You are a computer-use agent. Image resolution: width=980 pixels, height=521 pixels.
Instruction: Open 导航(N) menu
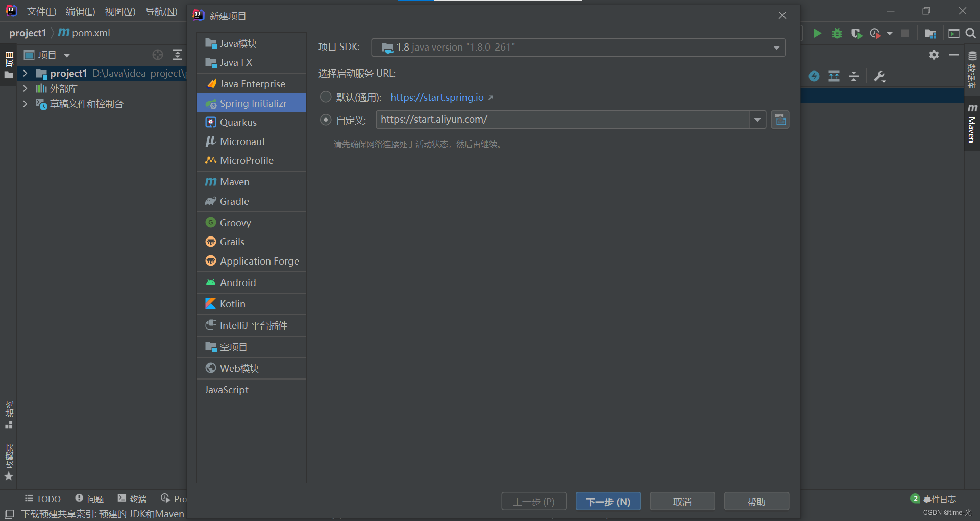pyautogui.click(x=161, y=11)
